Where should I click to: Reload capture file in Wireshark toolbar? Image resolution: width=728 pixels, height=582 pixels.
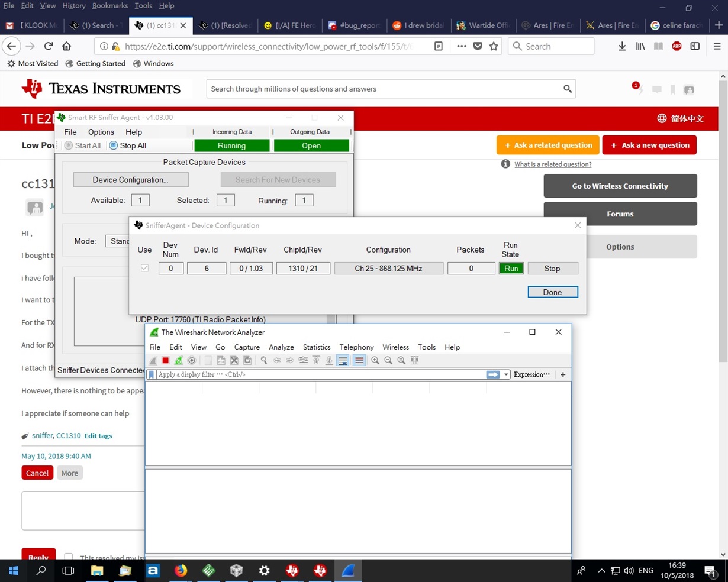click(247, 360)
